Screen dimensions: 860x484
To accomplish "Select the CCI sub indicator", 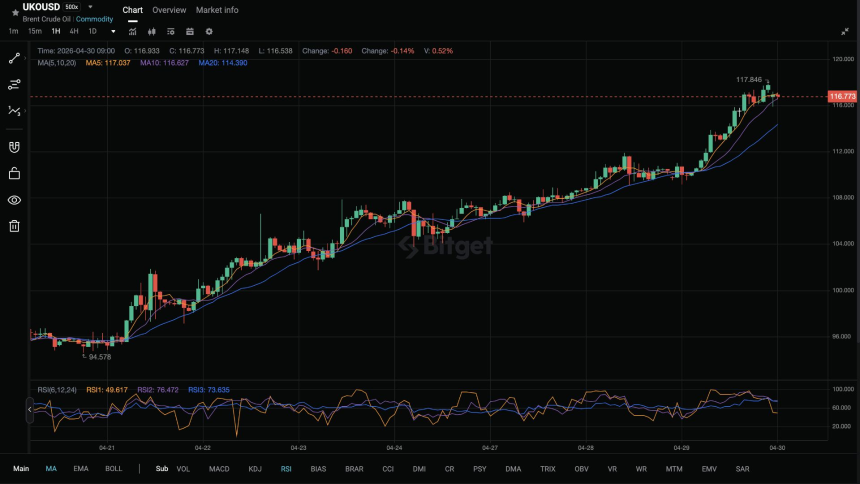I will point(388,469).
